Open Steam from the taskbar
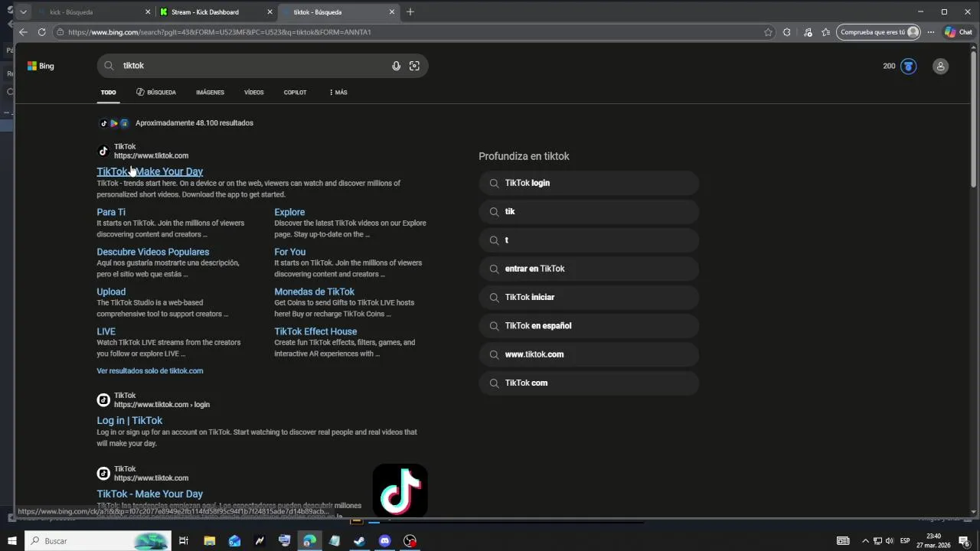The width and height of the screenshot is (980, 551). [x=359, y=541]
